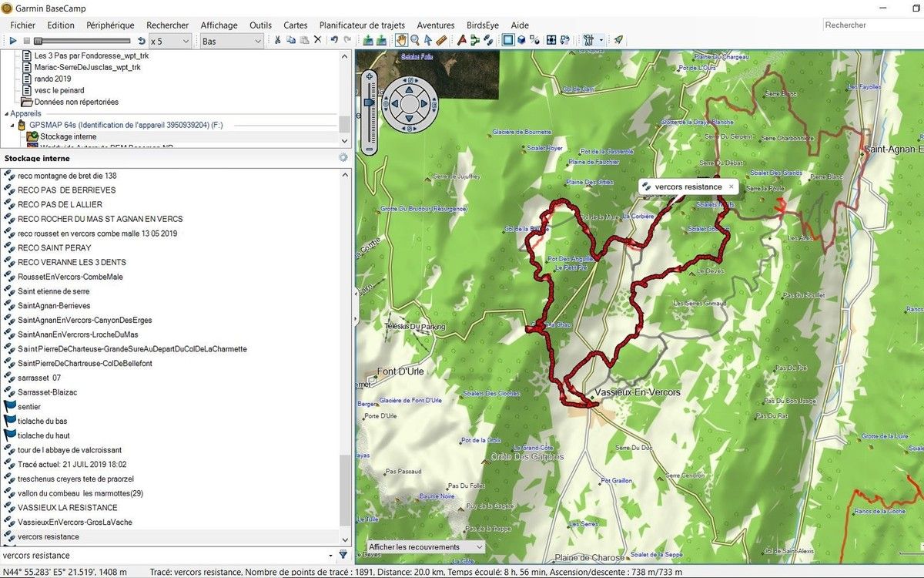Screen dimensions: 924x578
Task: Select Tracé actuel: 21 JUIL 2019 18:02
Action: point(72,465)
